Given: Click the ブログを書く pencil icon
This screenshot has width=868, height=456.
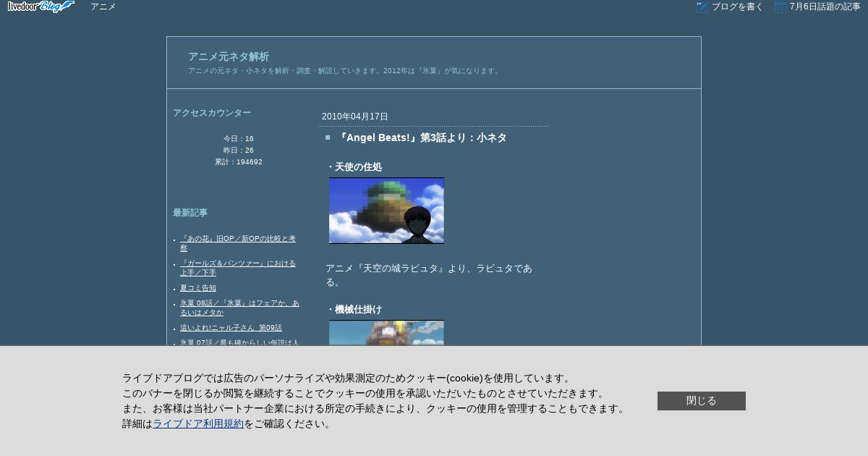Looking at the screenshot, I should click(702, 7).
